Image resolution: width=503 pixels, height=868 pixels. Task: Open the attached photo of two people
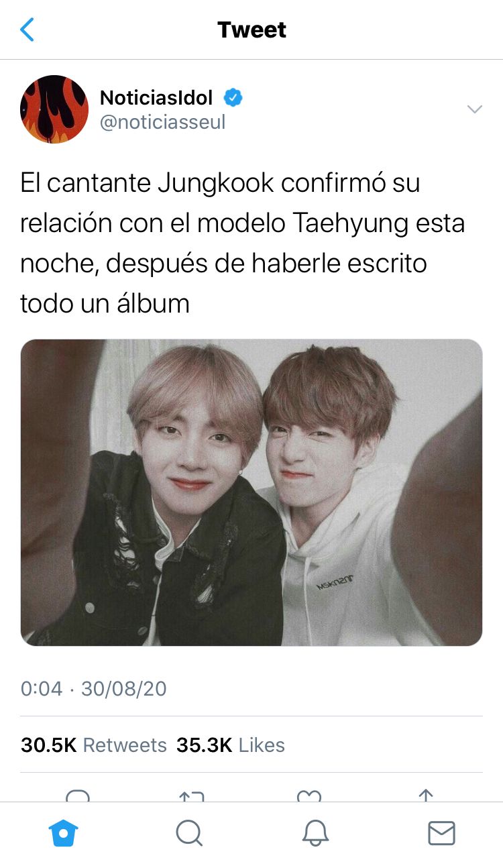pyautogui.click(x=251, y=492)
